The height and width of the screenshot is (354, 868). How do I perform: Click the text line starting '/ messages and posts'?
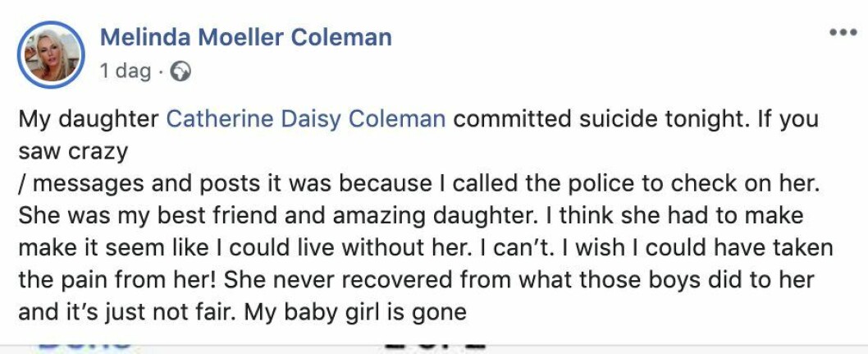pyautogui.click(x=418, y=184)
